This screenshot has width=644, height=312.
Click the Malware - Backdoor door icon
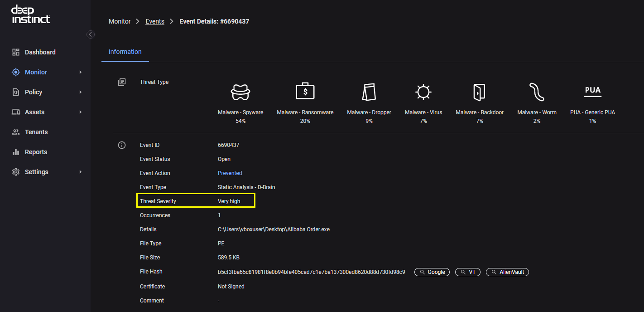(x=479, y=92)
